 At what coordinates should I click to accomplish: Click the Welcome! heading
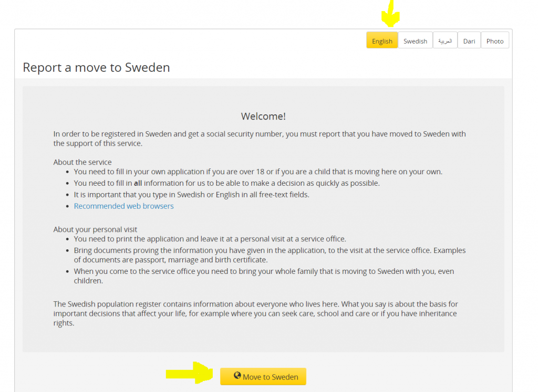pos(263,116)
